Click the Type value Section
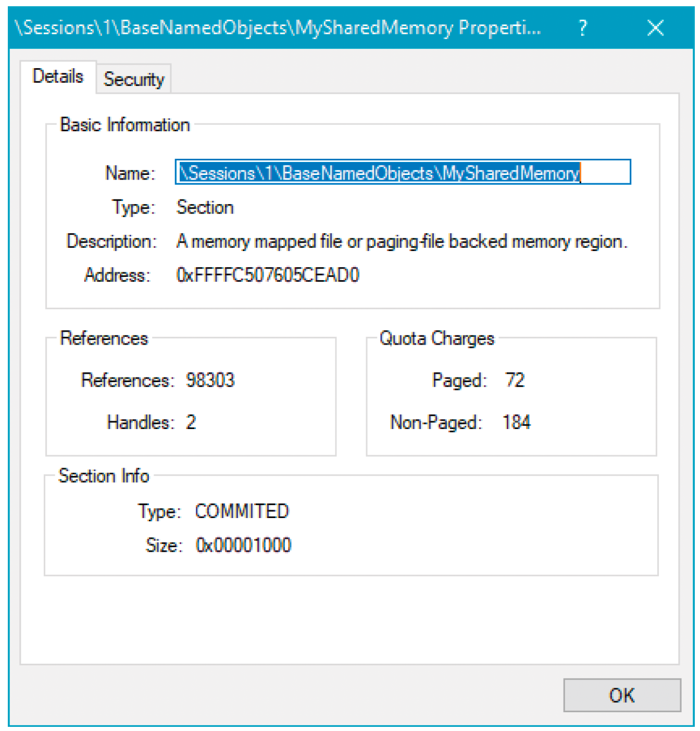The image size is (700, 731). tap(205, 207)
